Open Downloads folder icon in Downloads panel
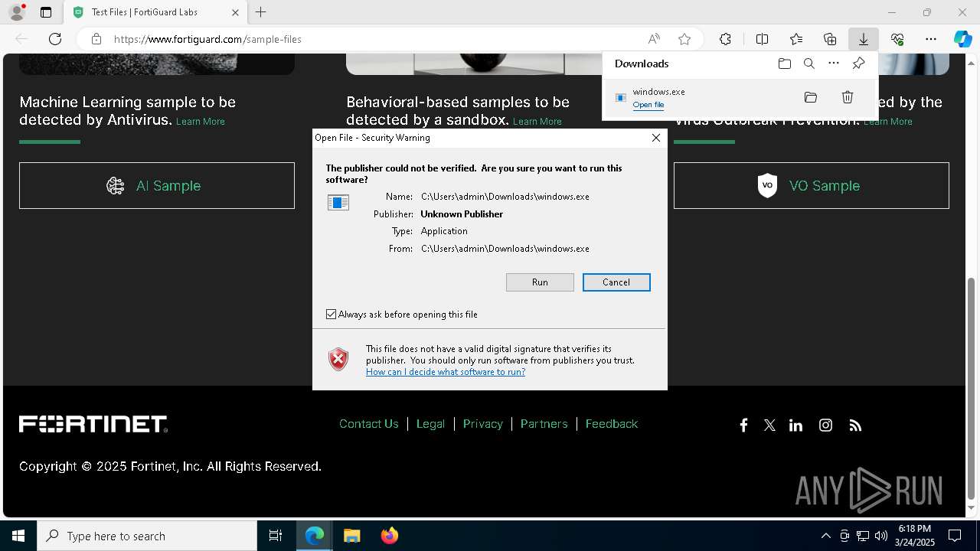The image size is (980, 551). click(785, 64)
